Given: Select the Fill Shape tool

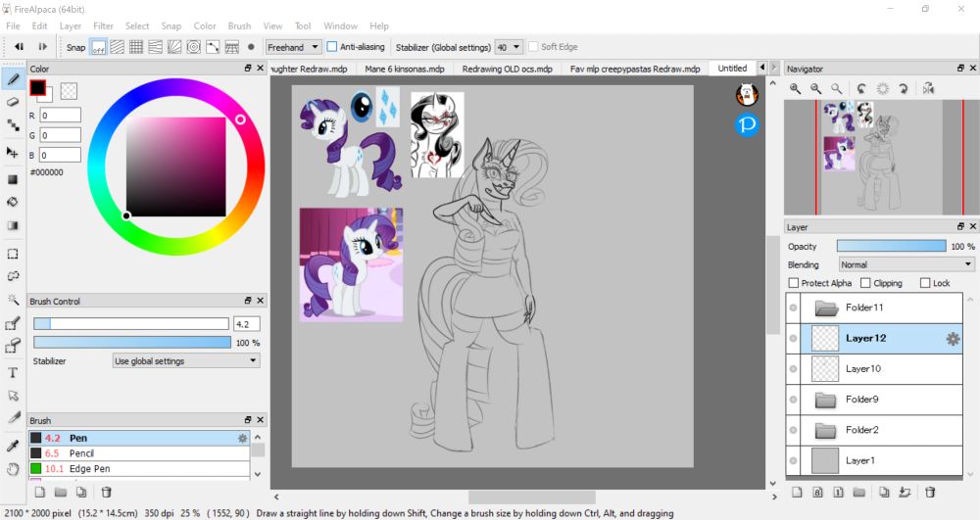Looking at the screenshot, I should 13,180.
